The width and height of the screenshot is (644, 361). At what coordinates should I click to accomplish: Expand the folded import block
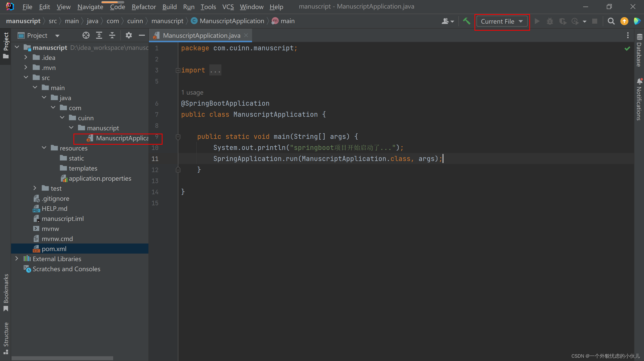coord(178,70)
